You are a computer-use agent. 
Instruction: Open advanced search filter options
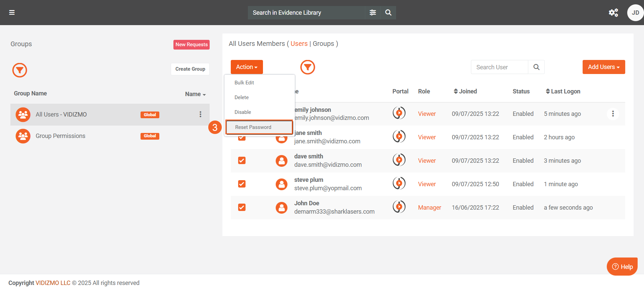tap(373, 13)
